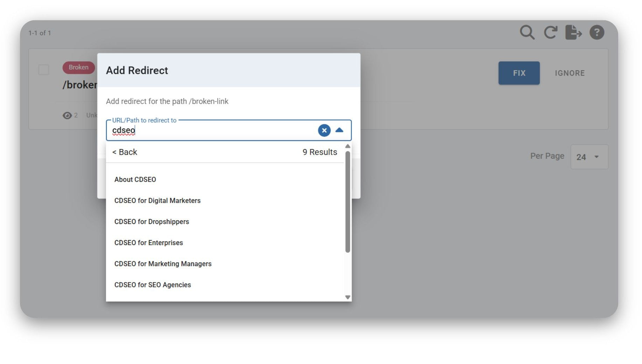Click the export file icon
Screen dimensions: 642x364
[x=573, y=33]
